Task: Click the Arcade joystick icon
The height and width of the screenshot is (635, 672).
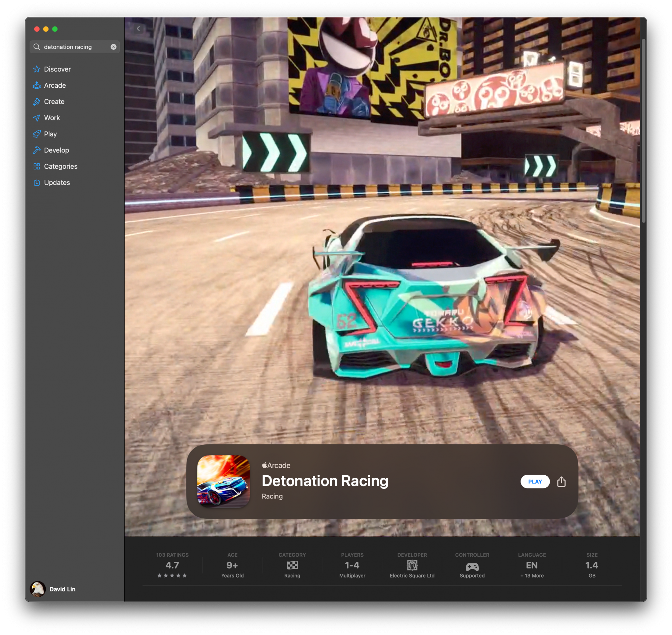Action: [x=37, y=85]
